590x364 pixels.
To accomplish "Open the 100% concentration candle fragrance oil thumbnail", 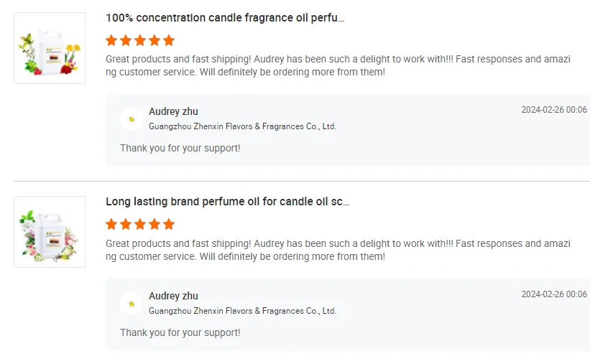I will tap(50, 48).
